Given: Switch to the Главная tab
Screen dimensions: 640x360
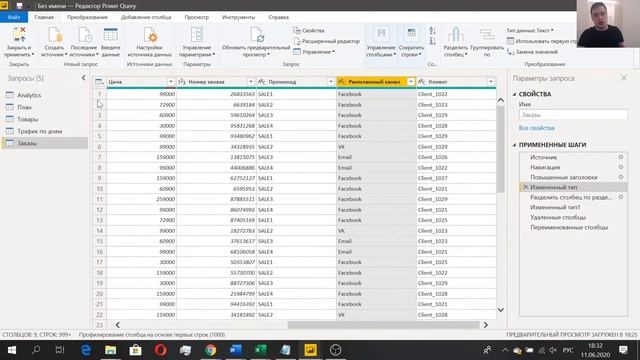Looking at the screenshot, I should (x=44, y=17).
